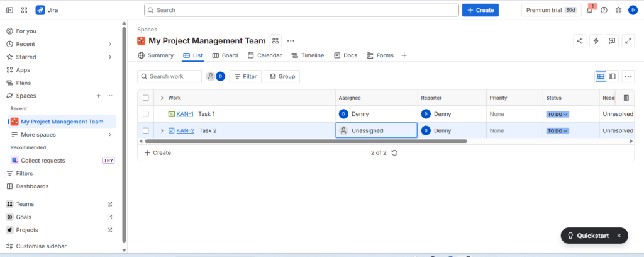Tick the checkbox for KAN-1
Screen dimensions: 644x257
[x=146, y=114]
